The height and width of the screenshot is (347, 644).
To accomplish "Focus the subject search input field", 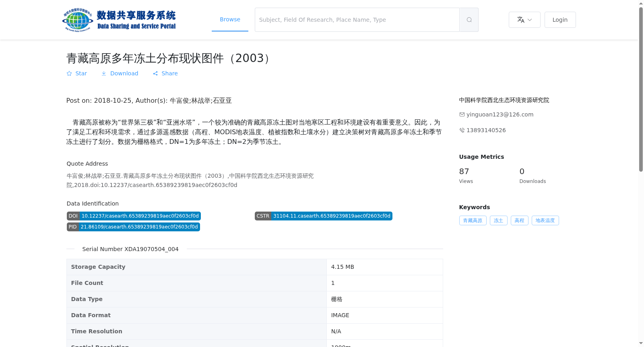I will pos(357,20).
